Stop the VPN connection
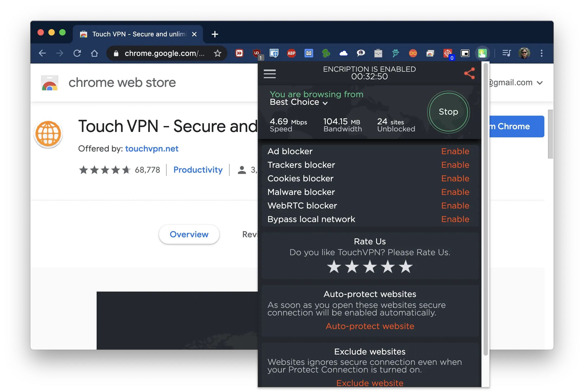Viewport: 584px width, 392px height. click(448, 112)
